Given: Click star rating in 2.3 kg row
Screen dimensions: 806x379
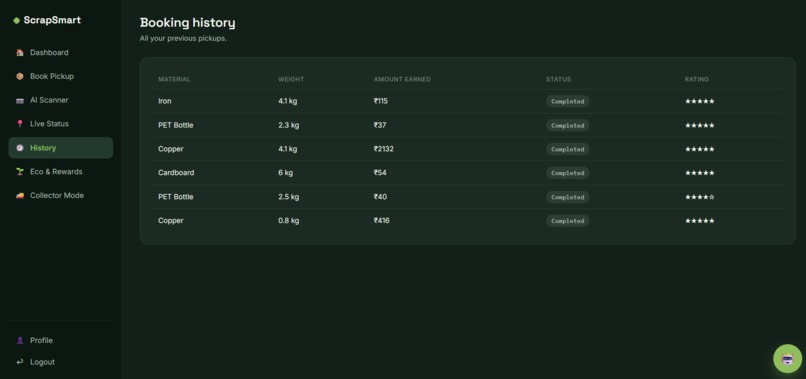Looking at the screenshot, I should [x=700, y=125].
